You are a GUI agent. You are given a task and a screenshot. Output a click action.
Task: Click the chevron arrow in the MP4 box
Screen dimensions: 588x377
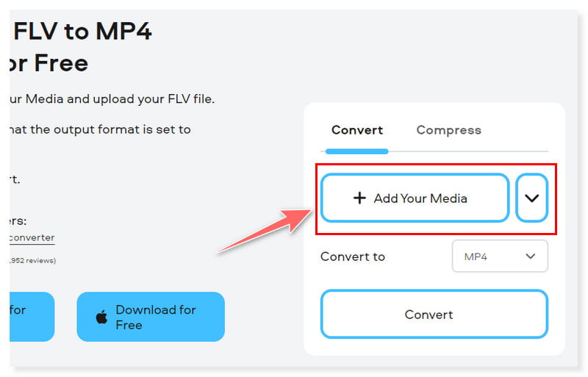pos(531,256)
